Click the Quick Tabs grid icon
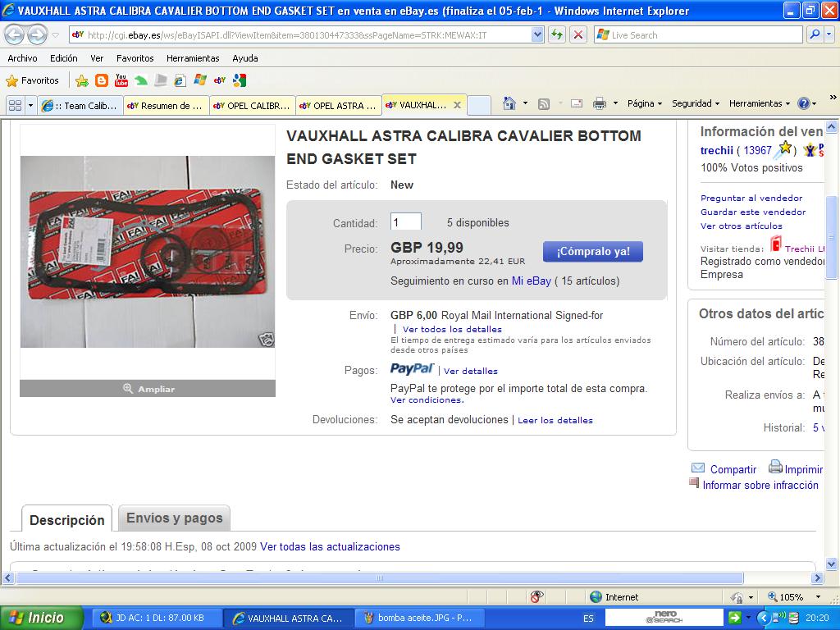The width and height of the screenshot is (840, 630). tap(15, 106)
